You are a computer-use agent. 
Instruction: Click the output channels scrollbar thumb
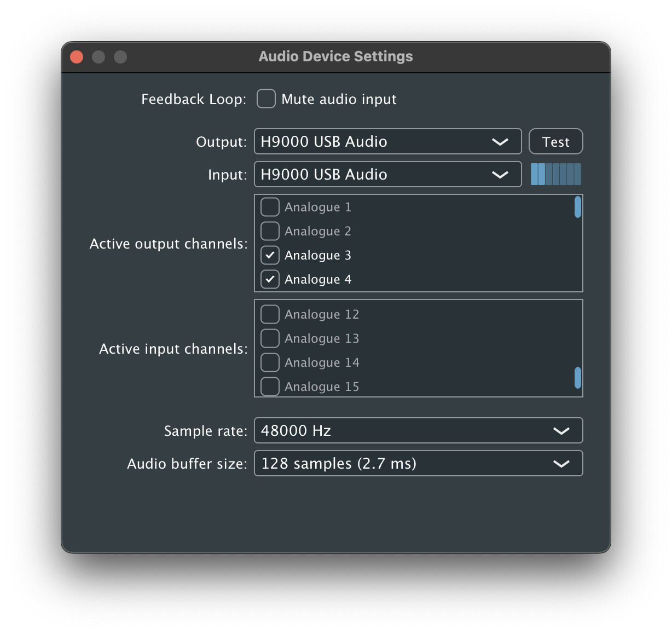[x=577, y=208]
